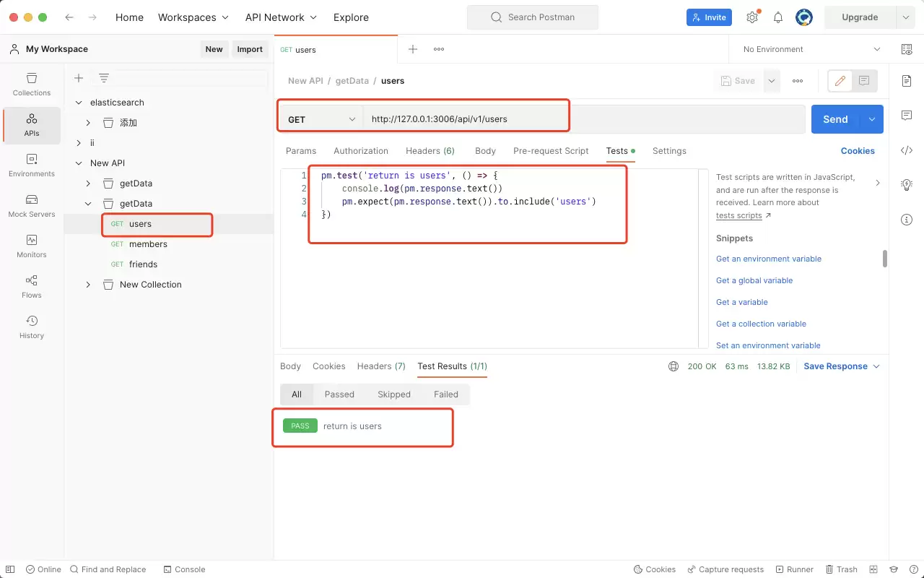Select the APIs sidebar icon

point(32,125)
